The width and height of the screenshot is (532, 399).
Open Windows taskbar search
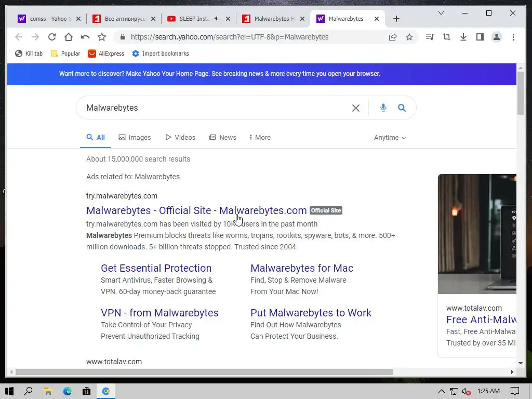pyautogui.click(x=29, y=391)
